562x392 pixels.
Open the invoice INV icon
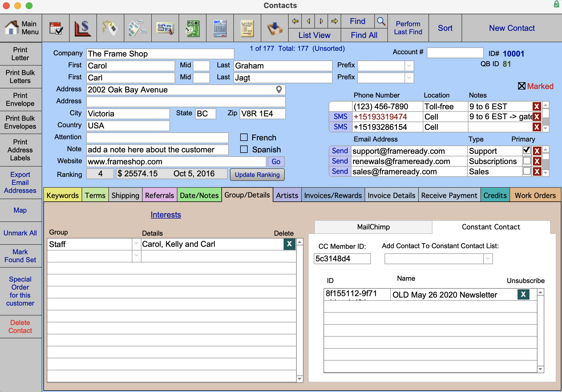220,28
